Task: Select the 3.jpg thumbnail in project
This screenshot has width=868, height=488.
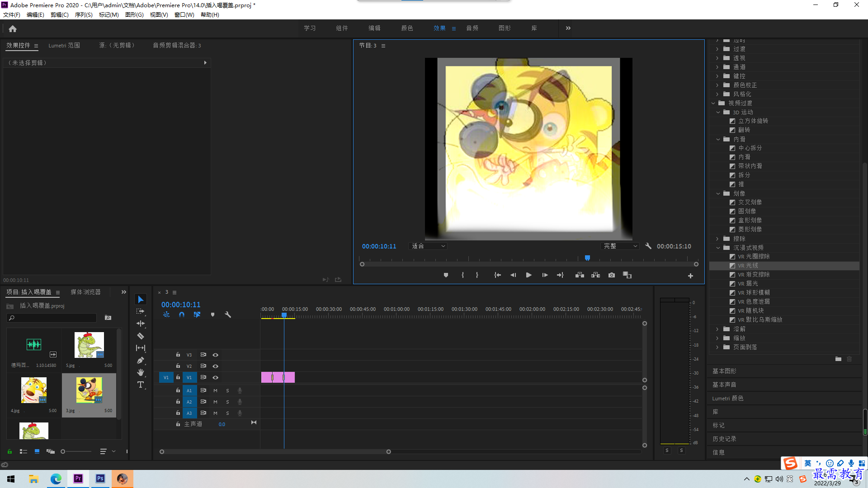Action: pyautogui.click(x=89, y=391)
